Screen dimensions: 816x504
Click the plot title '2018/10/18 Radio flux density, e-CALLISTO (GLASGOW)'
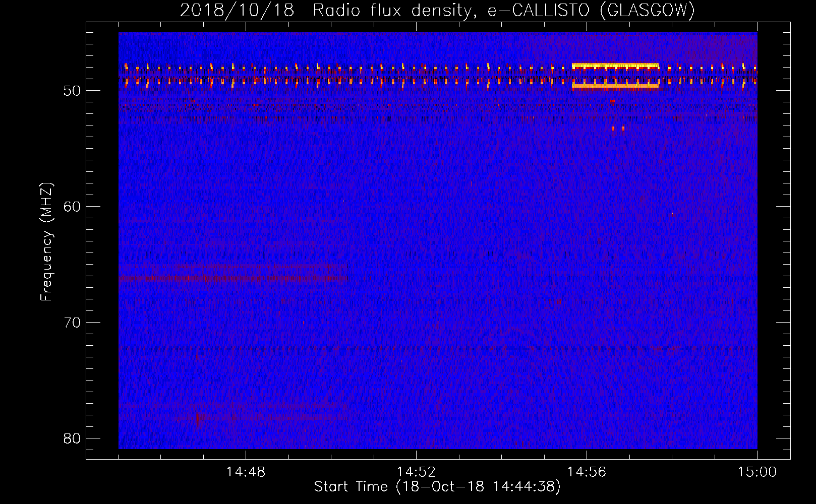[x=437, y=10]
